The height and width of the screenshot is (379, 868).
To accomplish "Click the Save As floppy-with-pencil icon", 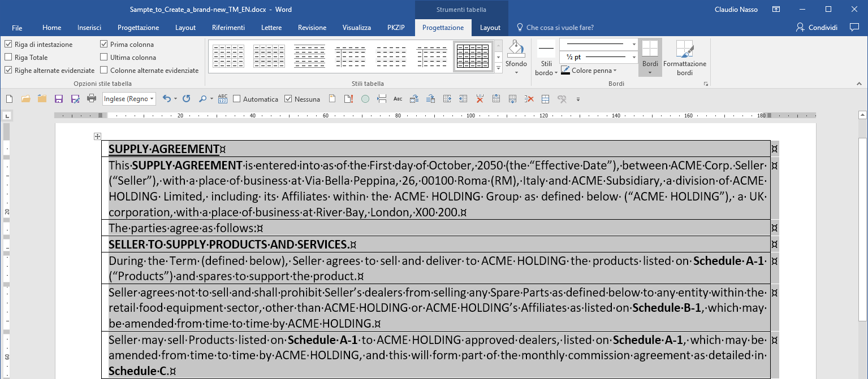I will (x=75, y=99).
